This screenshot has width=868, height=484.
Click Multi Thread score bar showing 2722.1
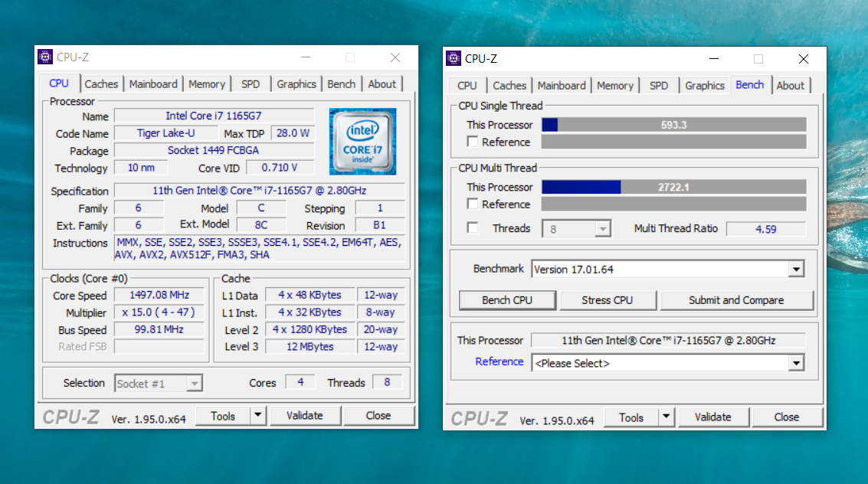tap(673, 187)
